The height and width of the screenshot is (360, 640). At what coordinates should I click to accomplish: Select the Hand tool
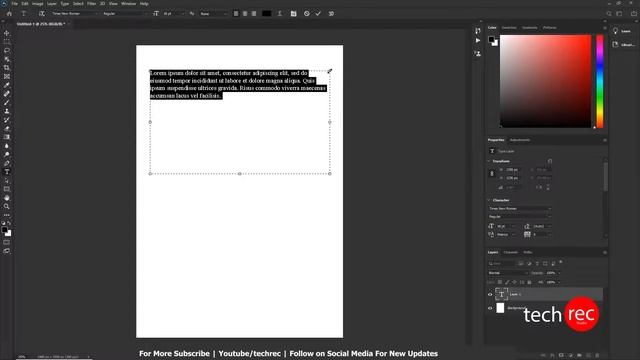[7, 198]
